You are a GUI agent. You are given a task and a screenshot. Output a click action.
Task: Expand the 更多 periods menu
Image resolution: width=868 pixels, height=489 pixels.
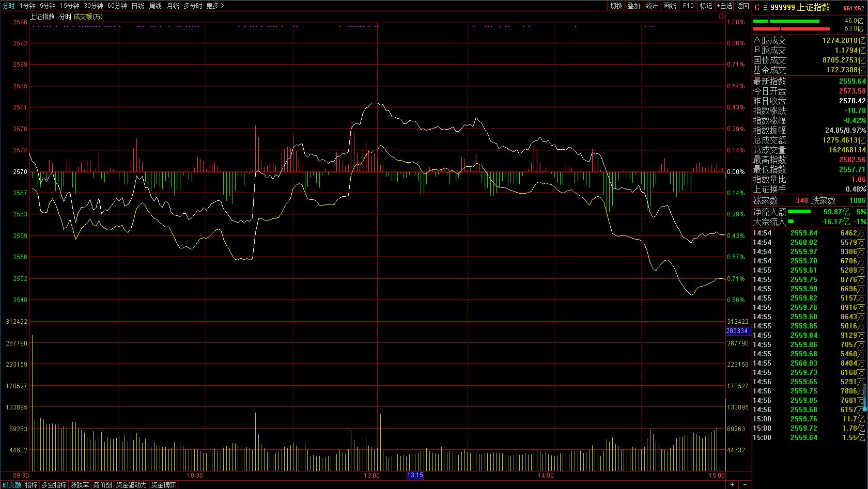(x=215, y=6)
